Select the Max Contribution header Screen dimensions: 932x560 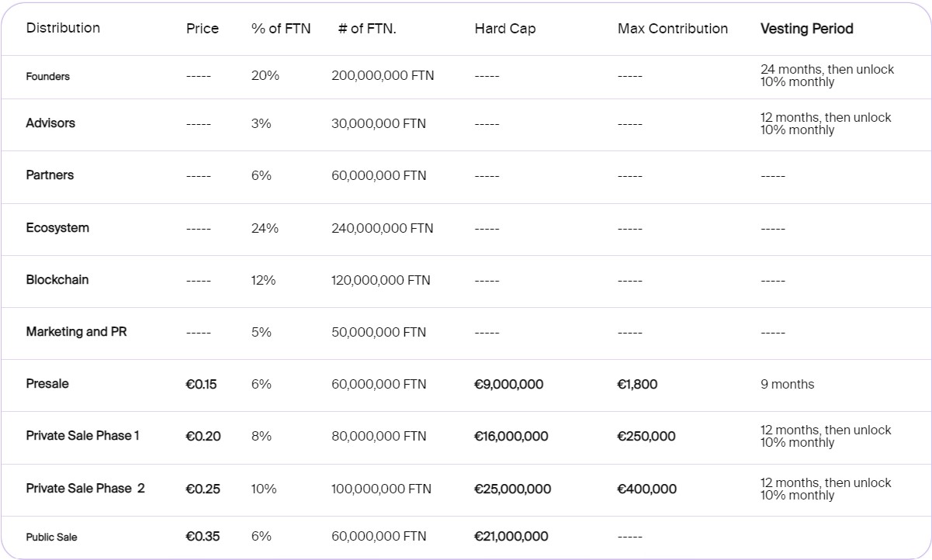(673, 29)
